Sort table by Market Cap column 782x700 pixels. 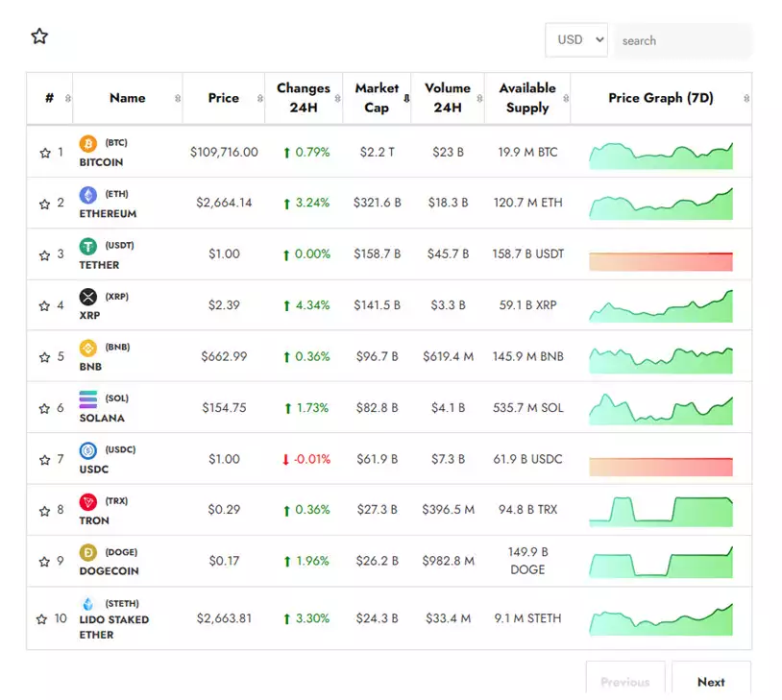tap(377, 98)
